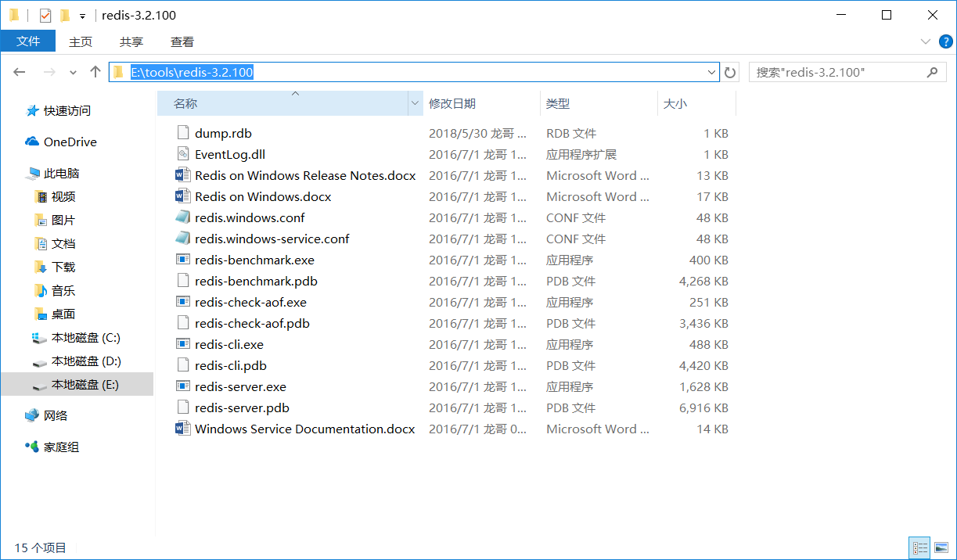Click the search magnifier icon
This screenshot has width=957, height=560.
point(932,72)
